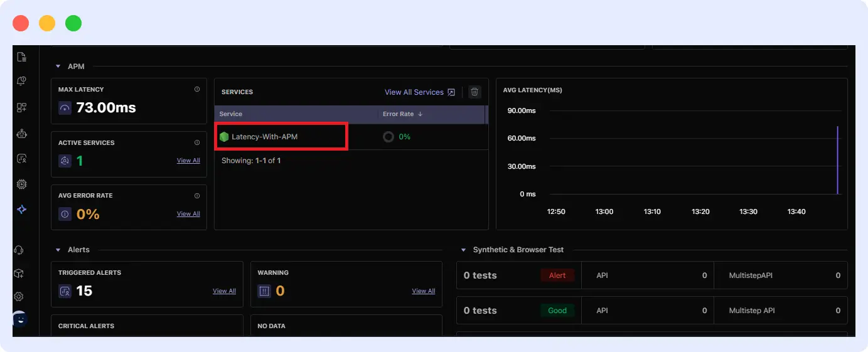Click View All under Active Services
868x352 pixels.
[x=188, y=161]
